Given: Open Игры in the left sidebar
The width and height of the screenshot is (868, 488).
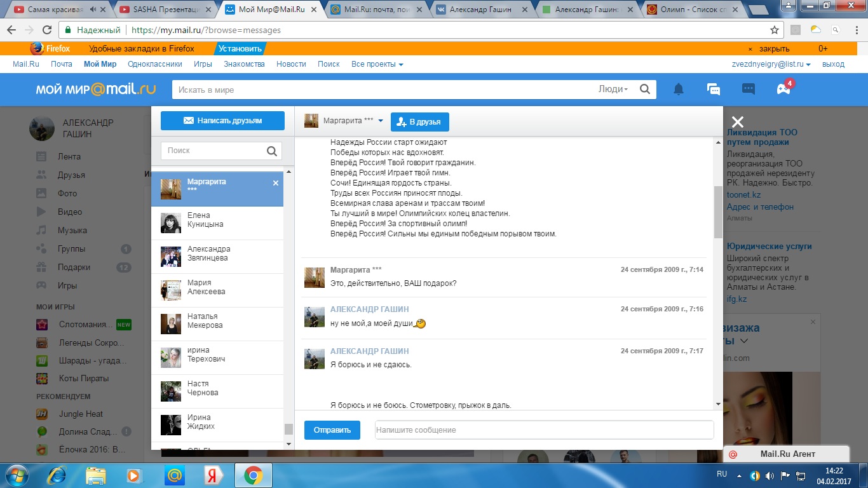Looking at the screenshot, I should coord(67,285).
